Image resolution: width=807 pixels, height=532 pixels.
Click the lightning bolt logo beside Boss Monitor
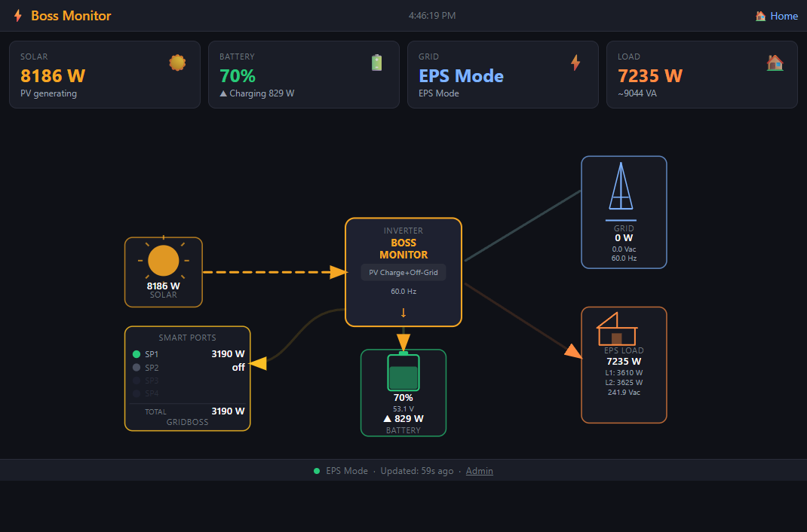(18, 15)
